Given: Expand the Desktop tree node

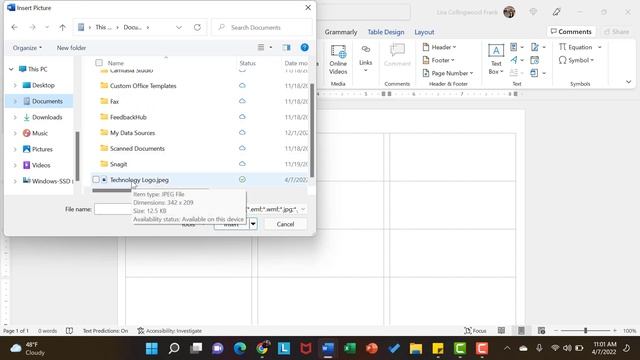Looking at the screenshot, I should pyautogui.click(x=15, y=85).
